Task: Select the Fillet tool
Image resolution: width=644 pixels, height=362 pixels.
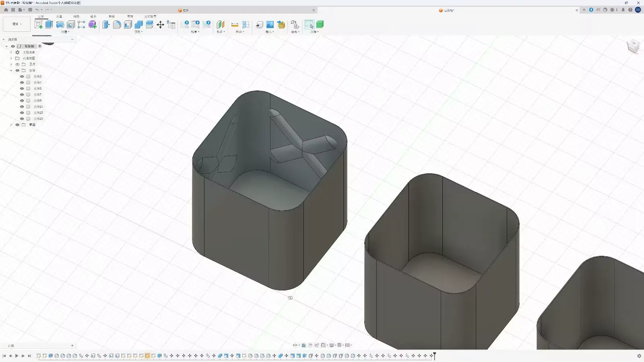Action: (x=117, y=25)
